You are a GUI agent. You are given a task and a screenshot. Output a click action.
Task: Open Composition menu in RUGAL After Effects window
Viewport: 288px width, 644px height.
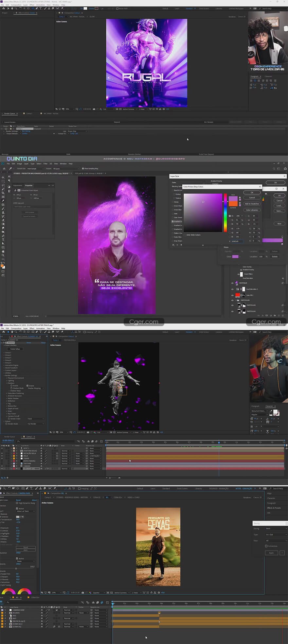[16, 5]
